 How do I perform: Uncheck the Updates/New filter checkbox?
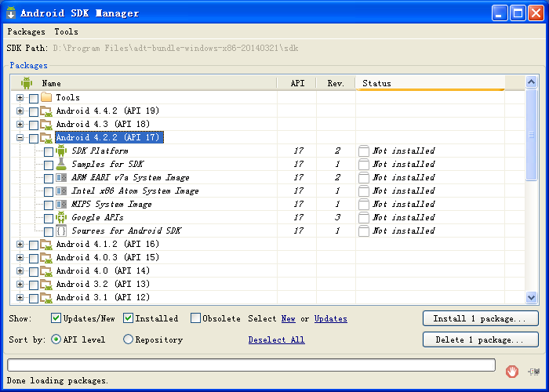point(56,318)
